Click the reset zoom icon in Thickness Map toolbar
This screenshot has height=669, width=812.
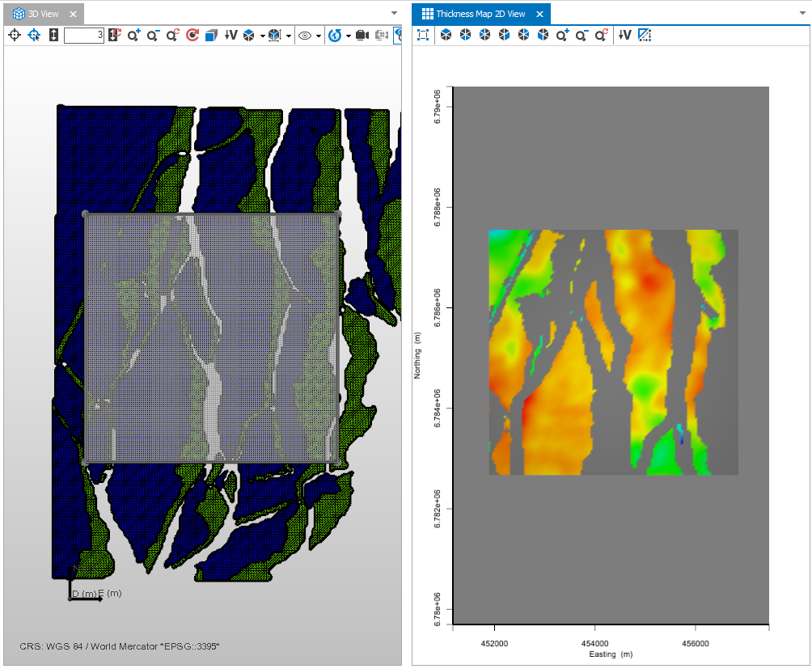tap(601, 35)
